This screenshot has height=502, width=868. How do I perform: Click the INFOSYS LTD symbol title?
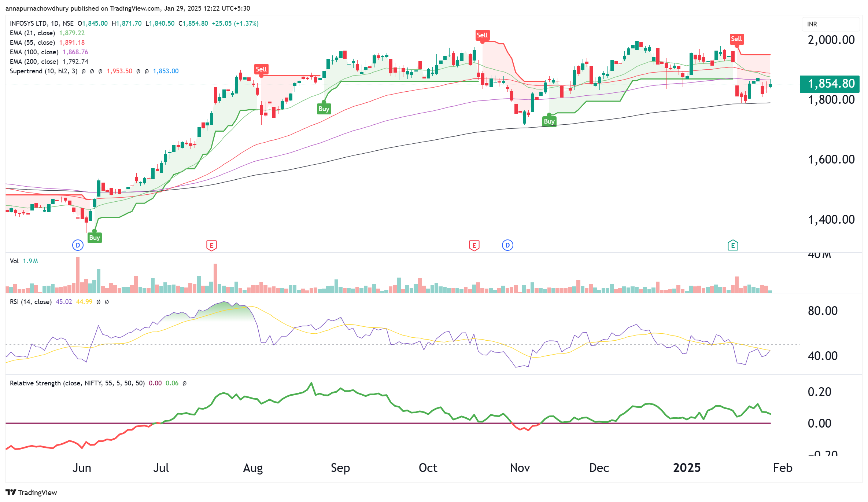click(x=28, y=23)
